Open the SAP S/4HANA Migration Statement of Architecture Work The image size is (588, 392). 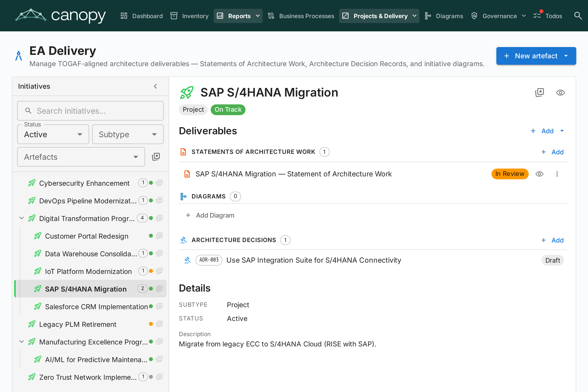coord(294,174)
